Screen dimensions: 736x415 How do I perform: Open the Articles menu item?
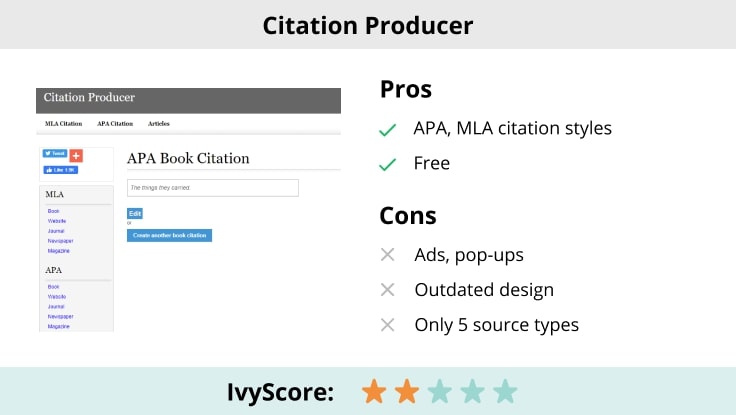tap(159, 124)
